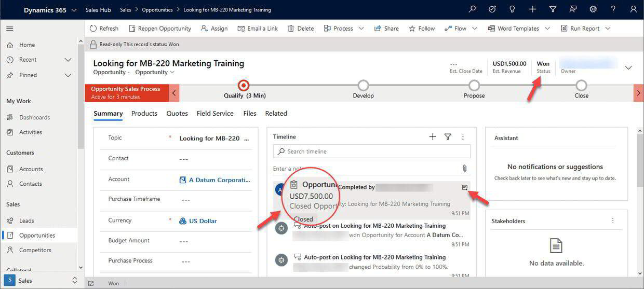Image resolution: width=644 pixels, height=289 pixels.
Task: Click the attachment paperclip icon
Action: tap(465, 169)
